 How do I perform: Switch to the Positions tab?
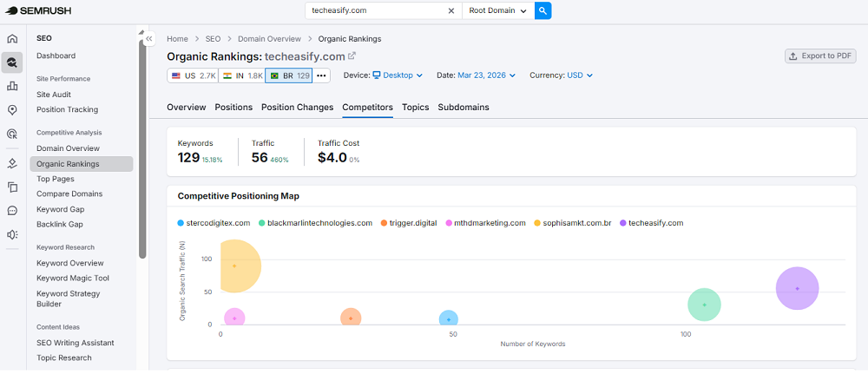[233, 108]
